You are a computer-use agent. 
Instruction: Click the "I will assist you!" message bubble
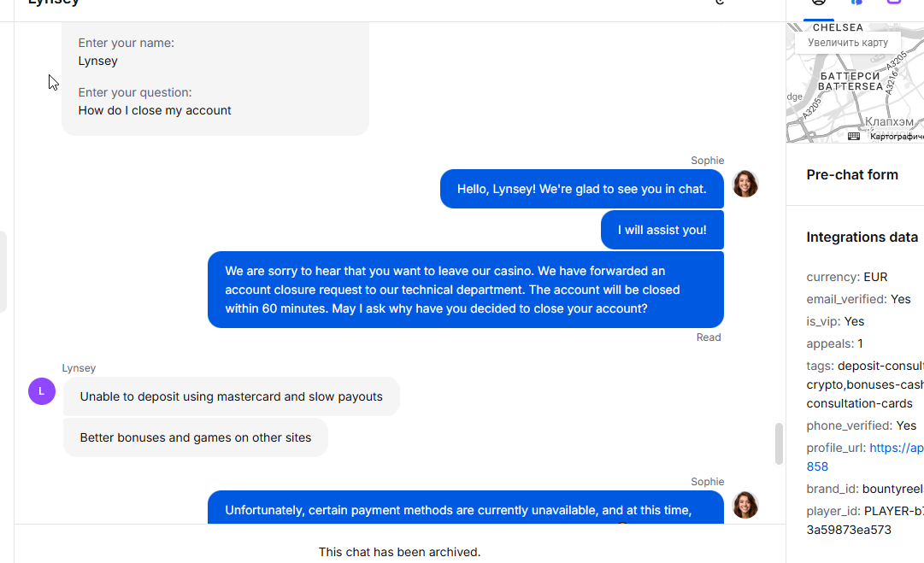point(662,230)
